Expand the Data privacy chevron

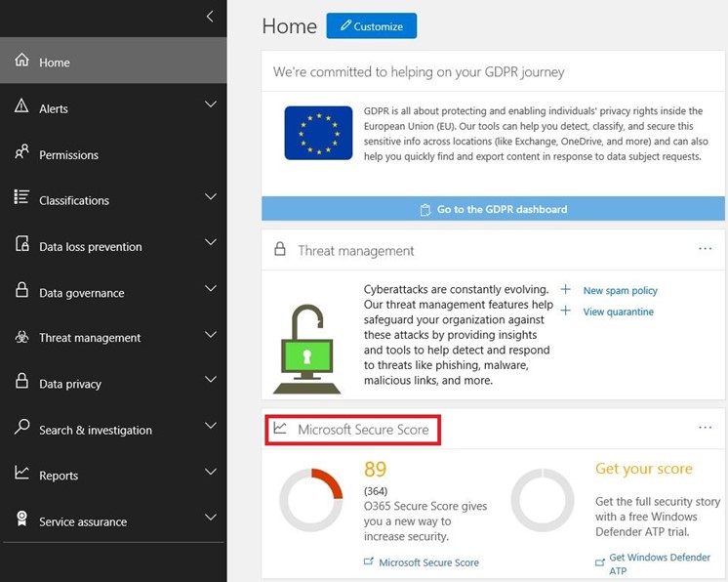coord(211,380)
